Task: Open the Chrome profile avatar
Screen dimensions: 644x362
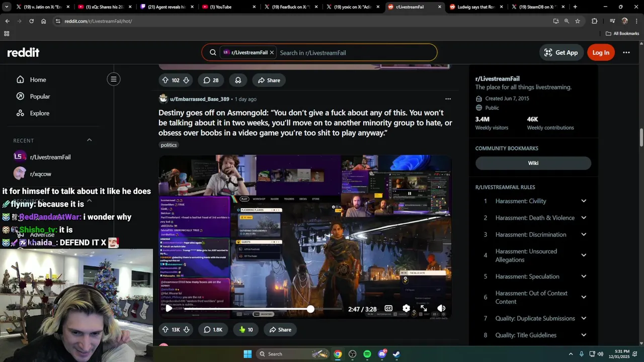Action: click(624, 21)
